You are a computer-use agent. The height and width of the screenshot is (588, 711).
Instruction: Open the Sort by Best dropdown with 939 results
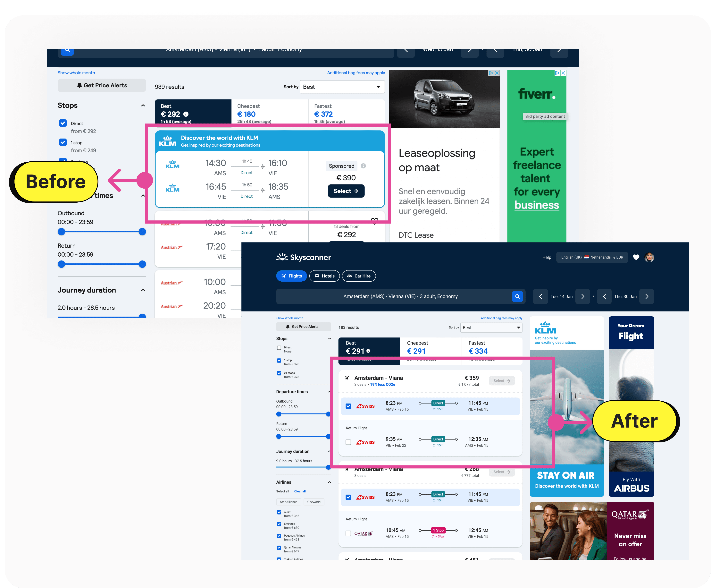(x=342, y=87)
